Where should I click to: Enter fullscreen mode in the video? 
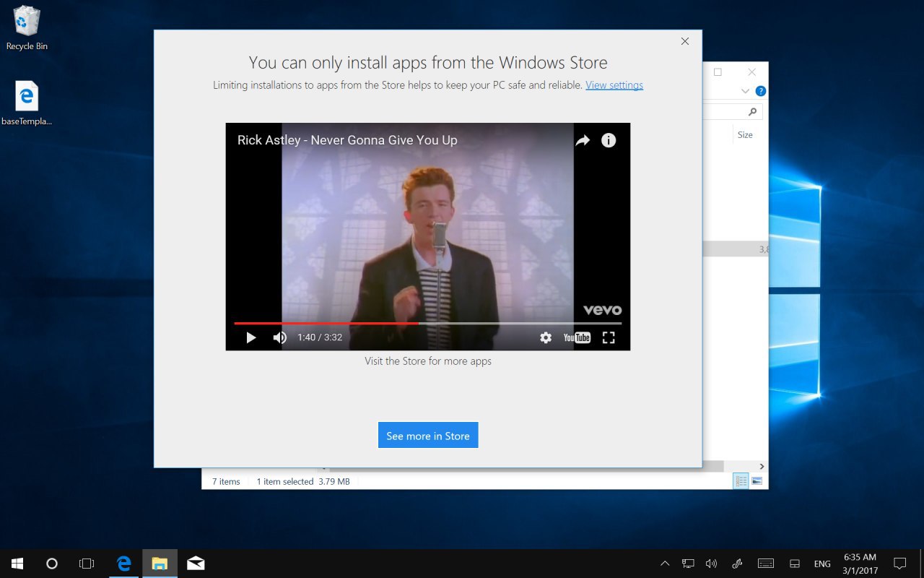click(x=609, y=337)
